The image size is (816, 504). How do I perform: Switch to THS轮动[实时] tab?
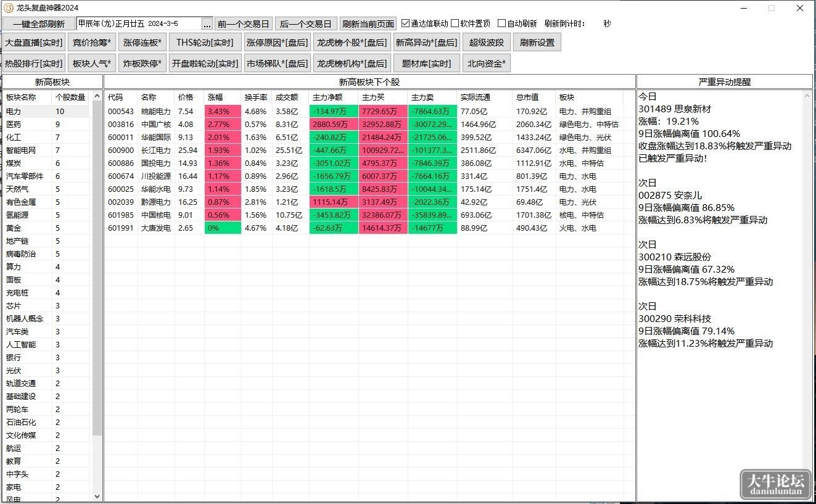tap(205, 43)
